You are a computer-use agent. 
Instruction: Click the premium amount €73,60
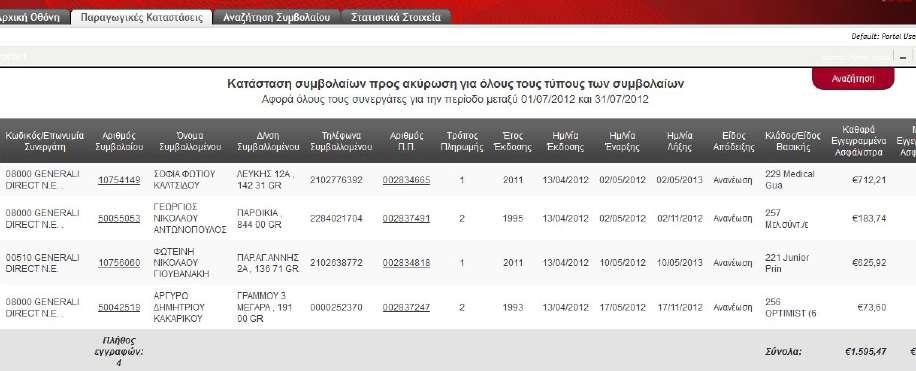pos(872,307)
